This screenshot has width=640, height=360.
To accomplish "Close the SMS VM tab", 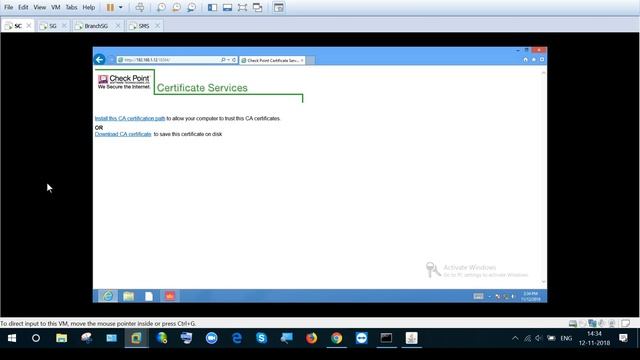I will (x=158, y=25).
